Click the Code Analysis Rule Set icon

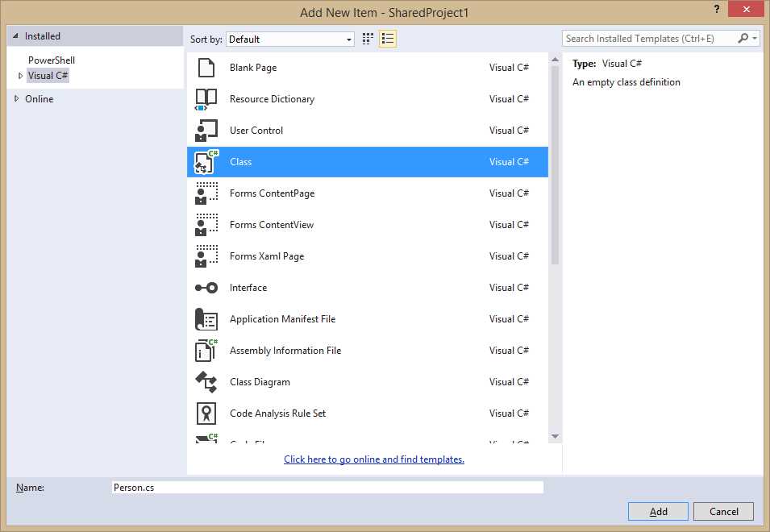pos(206,414)
